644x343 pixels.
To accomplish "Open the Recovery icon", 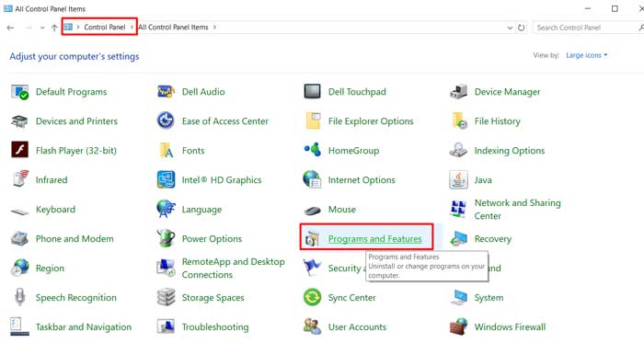I will 458,239.
